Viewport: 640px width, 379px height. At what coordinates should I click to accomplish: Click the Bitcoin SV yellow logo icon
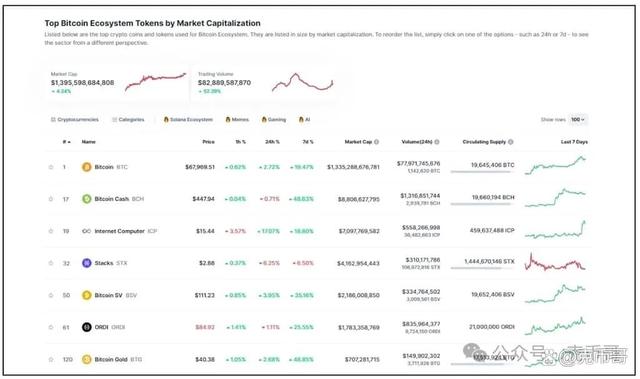pos(87,295)
